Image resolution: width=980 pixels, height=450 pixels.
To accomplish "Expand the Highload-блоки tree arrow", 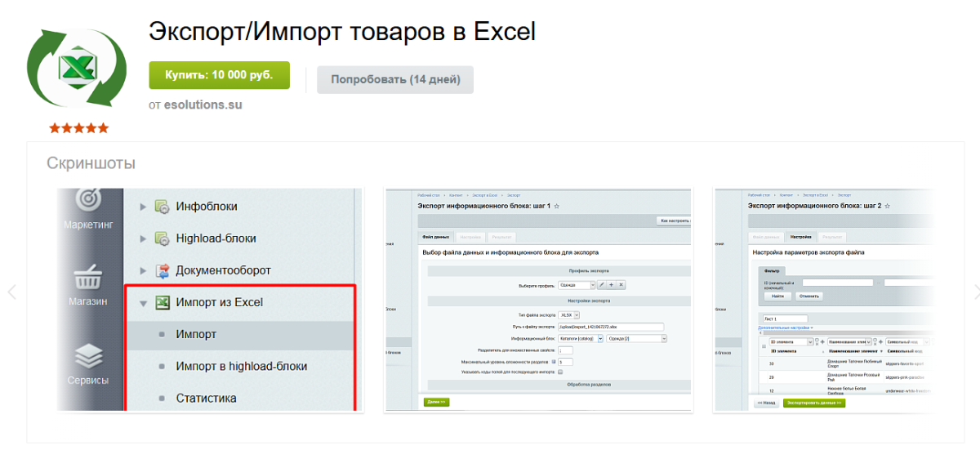I will click(143, 238).
